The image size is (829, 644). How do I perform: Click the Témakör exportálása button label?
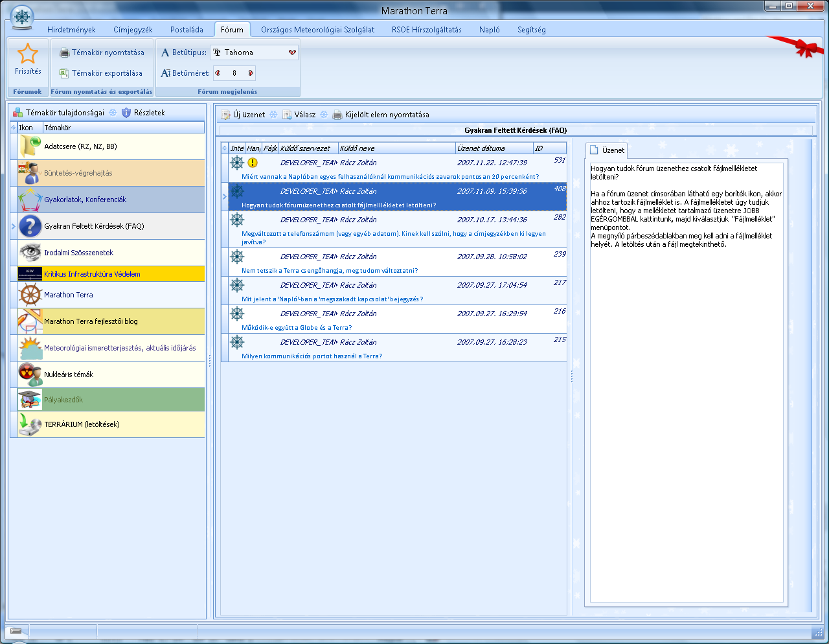107,73
